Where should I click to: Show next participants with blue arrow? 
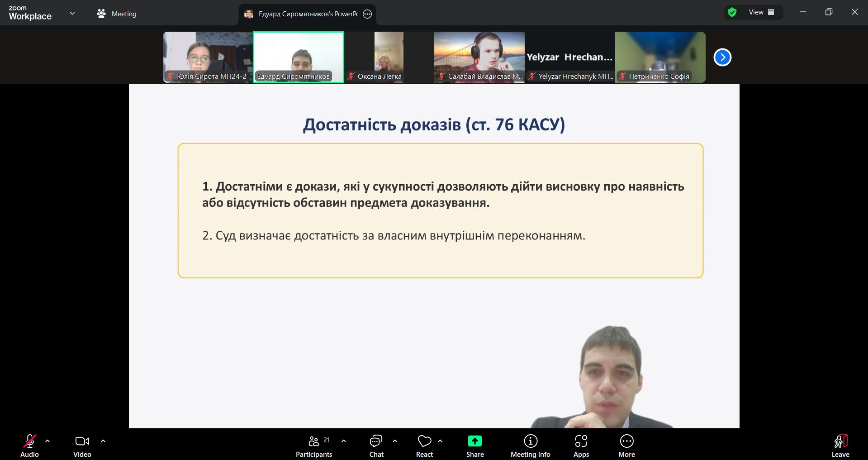point(722,57)
